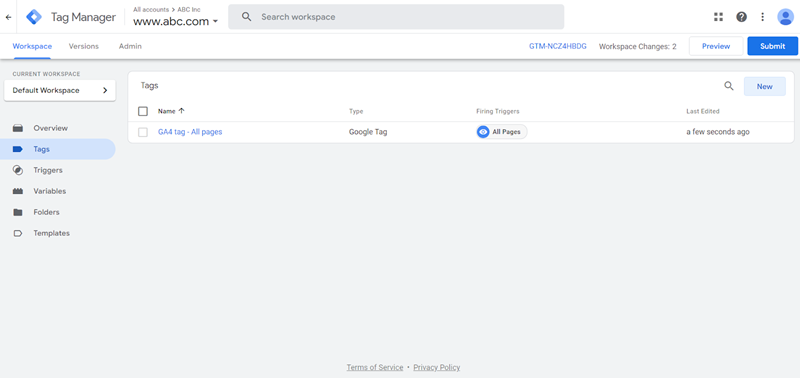Open the www.abc.com container dropdown
800x378 pixels.
176,21
